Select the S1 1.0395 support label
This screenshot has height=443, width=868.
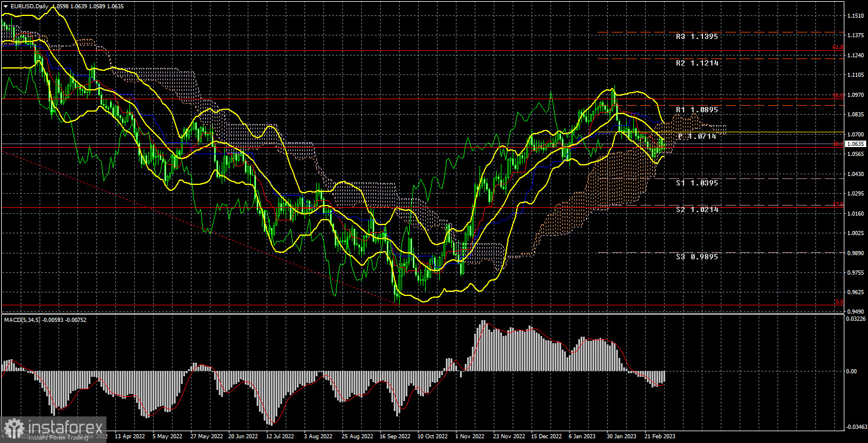tap(698, 183)
